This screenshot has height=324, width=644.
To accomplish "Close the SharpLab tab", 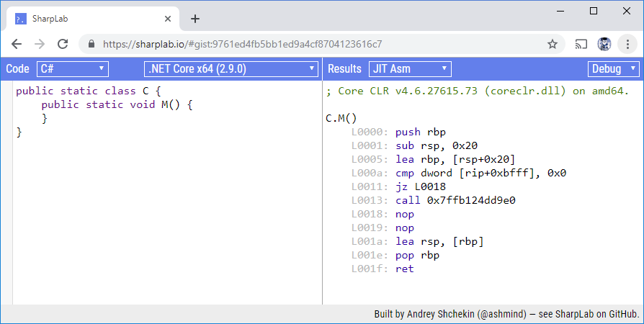I will pyautogui.click(x=168, y=19).
